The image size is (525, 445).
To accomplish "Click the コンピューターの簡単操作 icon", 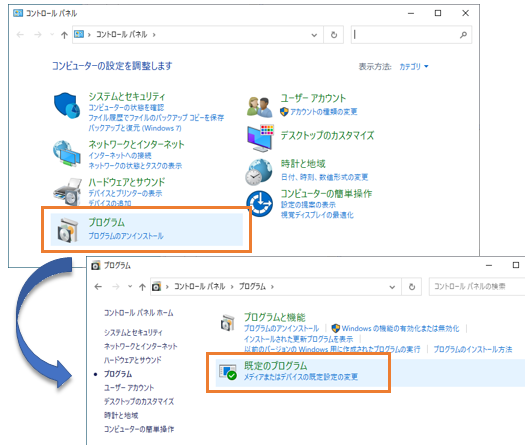I will (x=259, y=204).
